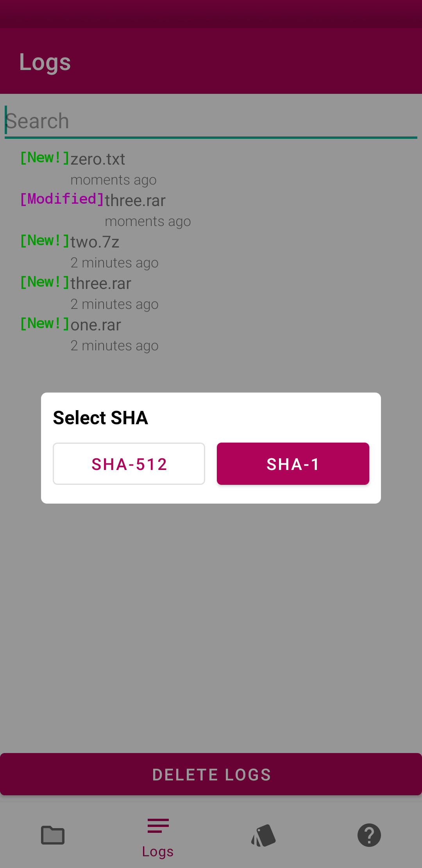Tap the Logs header title
This screenshot has height=868, width=422.
coord(45,63)
